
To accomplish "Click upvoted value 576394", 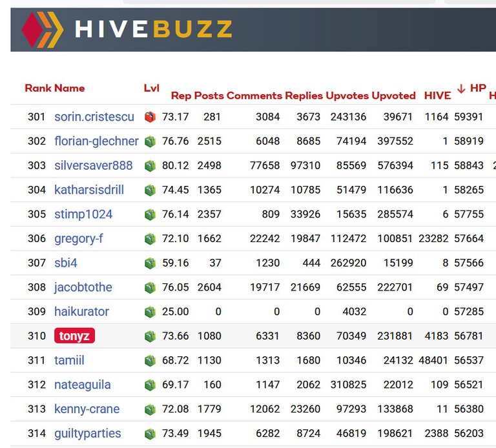I will coord(395,166).
